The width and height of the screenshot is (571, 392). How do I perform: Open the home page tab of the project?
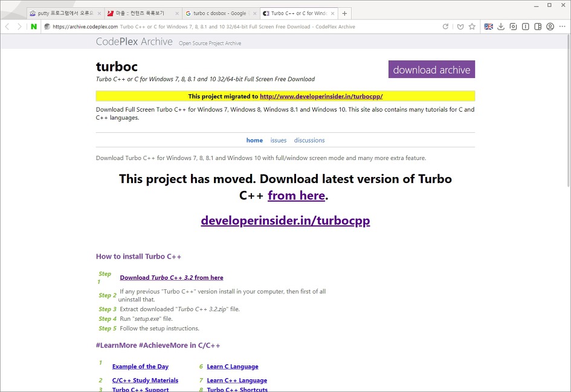click(x=254, y=140)
